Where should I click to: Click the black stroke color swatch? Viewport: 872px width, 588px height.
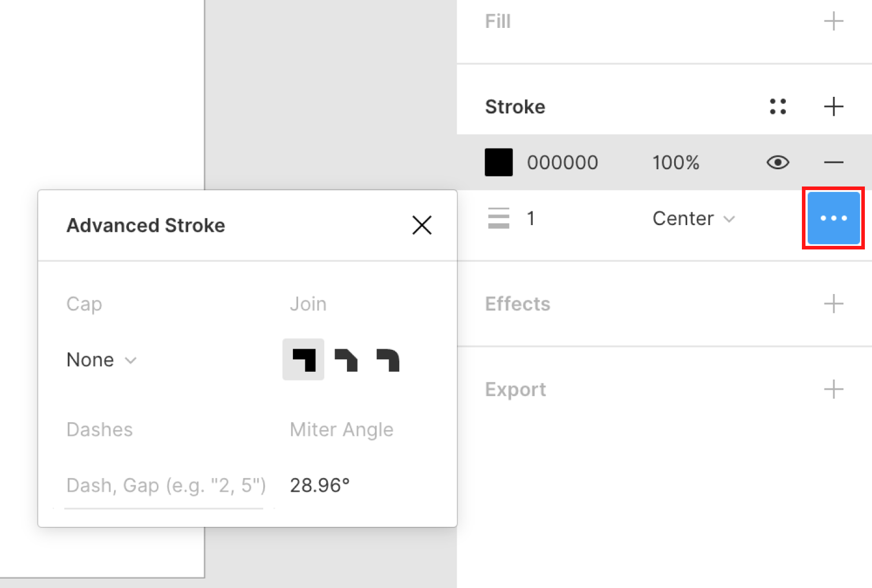(x=498, y=162)
